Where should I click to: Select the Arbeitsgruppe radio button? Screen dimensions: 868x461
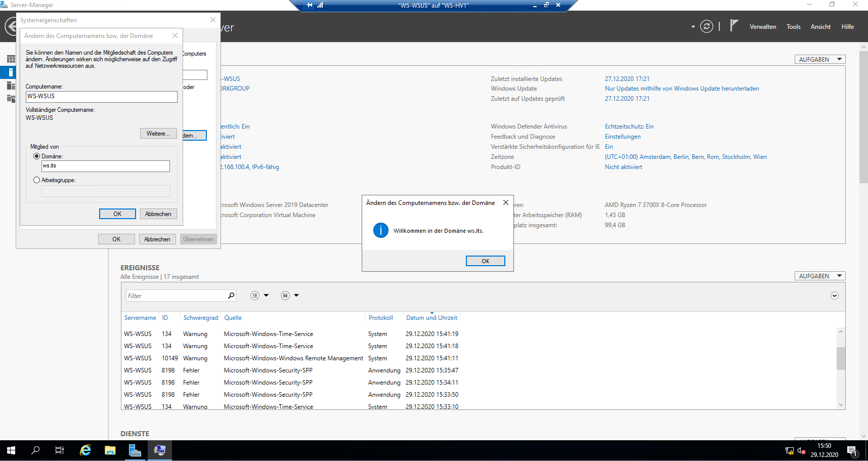tap(36, 180)
